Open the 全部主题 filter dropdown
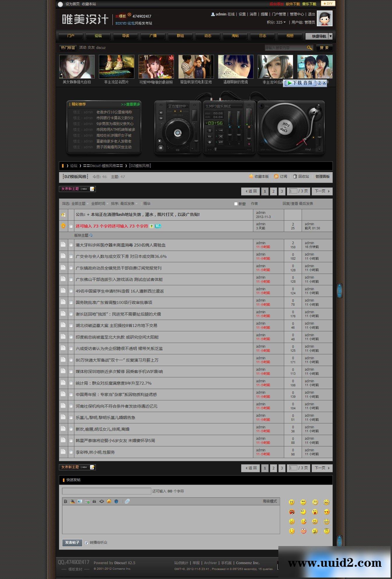The width and height of the screenshot is (392, 579). pyautogui.click(x=80, y=204)
